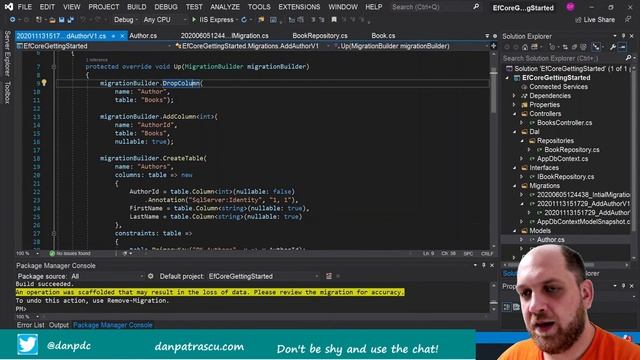Open the Default project dropdown
The width and height of the screenshot is (640, 360).
coord(263,276)
